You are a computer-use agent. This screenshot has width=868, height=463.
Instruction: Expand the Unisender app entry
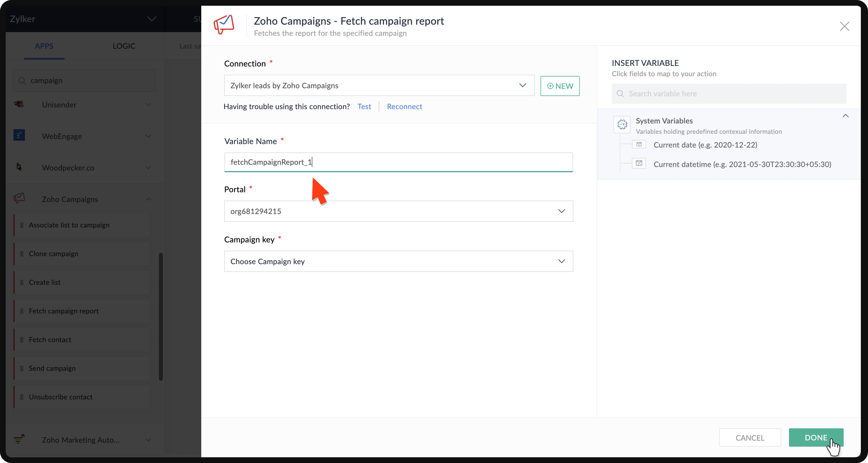click(149, 105)
